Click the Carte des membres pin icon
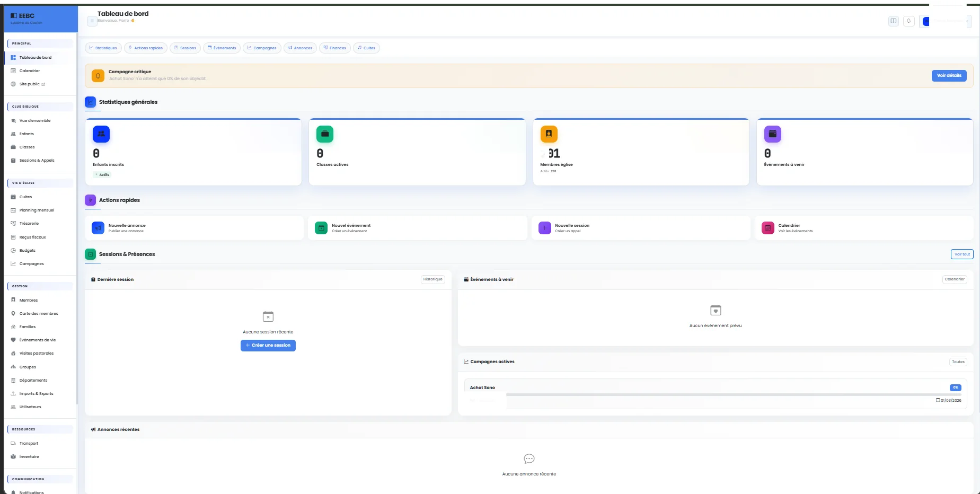This screenshot has width=980, height=494. coord(13,313)
